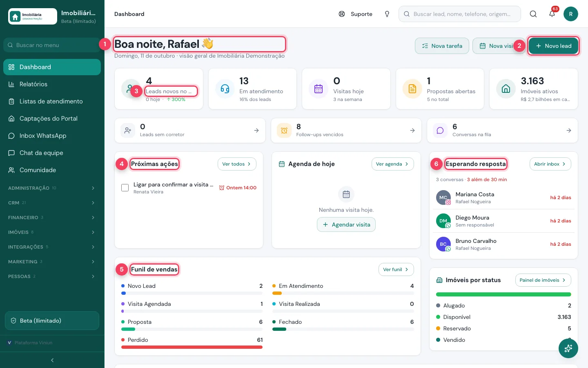Click the Imobiliária logo in sidebar
Viewport: 588px width, 368px height.
point(33,16)
